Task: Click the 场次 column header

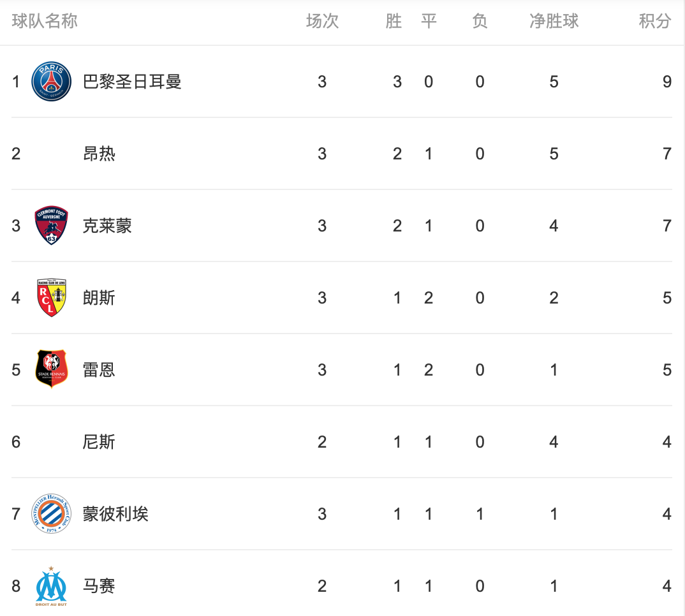Action: [x=322, y=22]
